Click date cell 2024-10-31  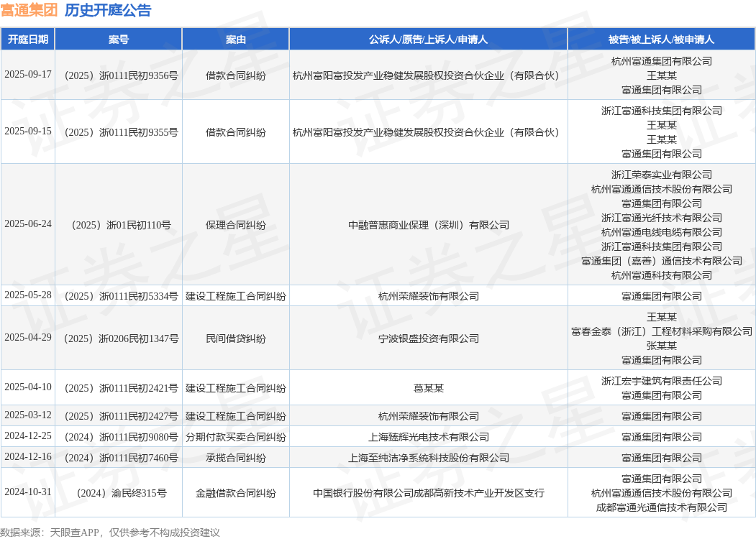click(x=28, y=492)
